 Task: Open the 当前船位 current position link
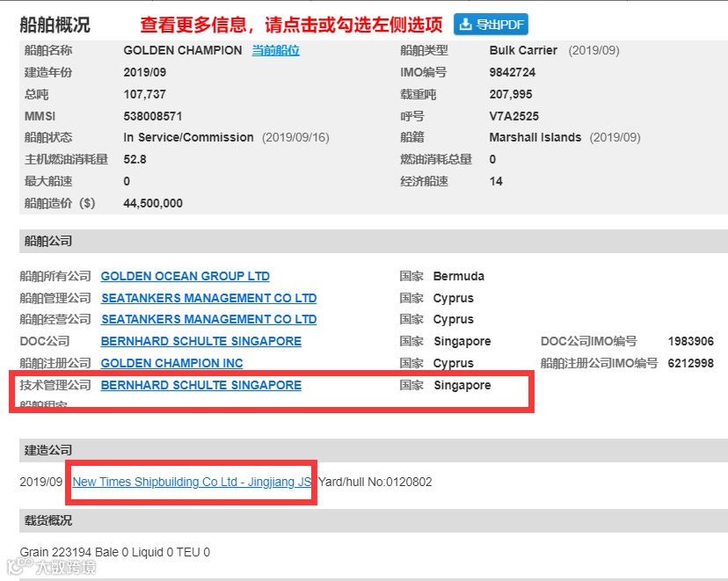276,51
